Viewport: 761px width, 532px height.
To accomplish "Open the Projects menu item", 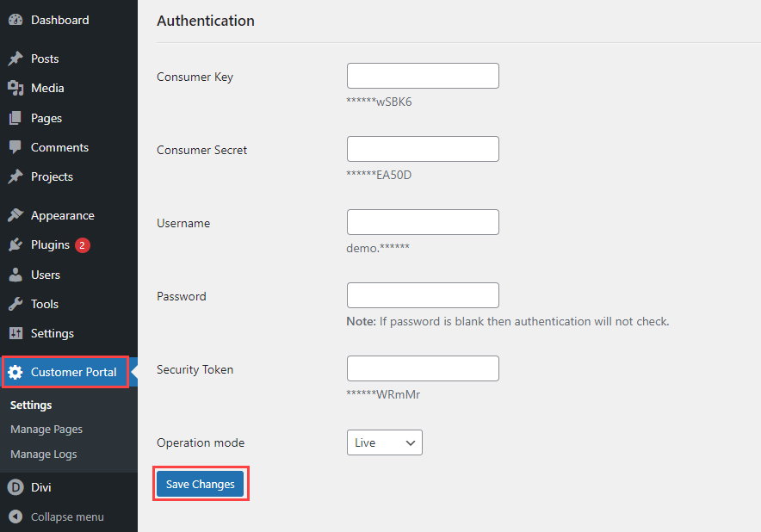I will point(52,176).
